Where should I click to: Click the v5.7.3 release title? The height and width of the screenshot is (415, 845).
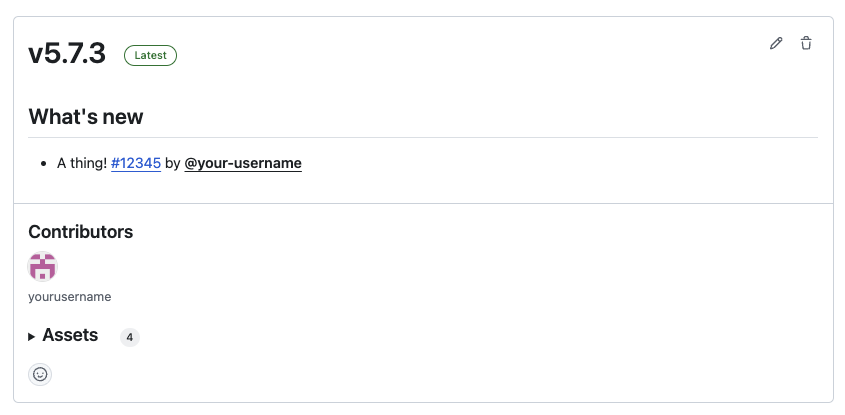tap(67, 54)
